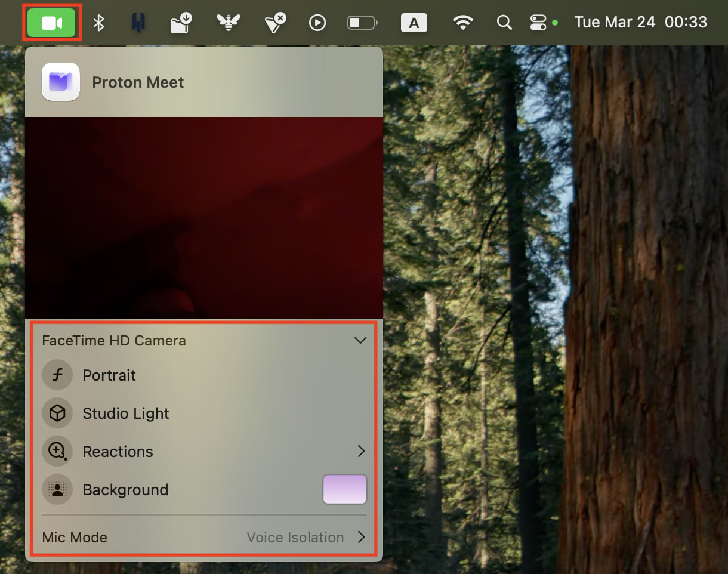Screen dimensions: 728x574
Task: Collapse the FaceTime HD Camera section
Action: 360,340
